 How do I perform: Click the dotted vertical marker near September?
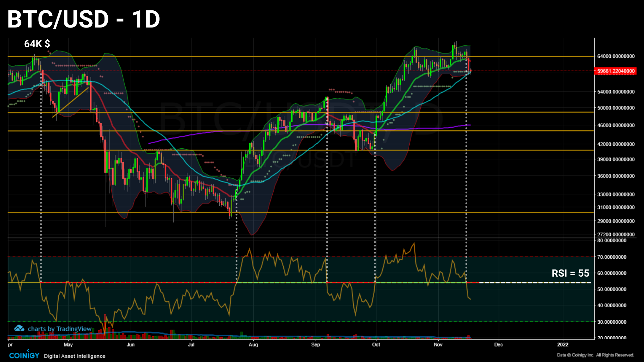pos(327,179)
